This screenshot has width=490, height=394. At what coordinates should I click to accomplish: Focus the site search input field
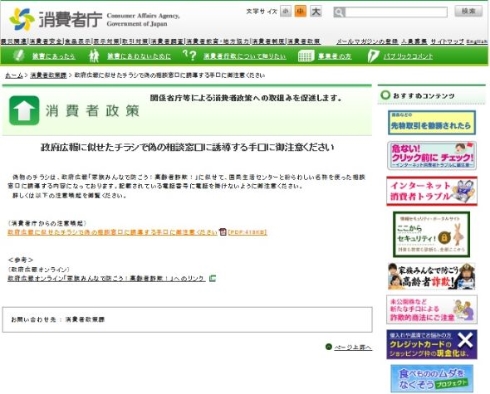[396, 12]
